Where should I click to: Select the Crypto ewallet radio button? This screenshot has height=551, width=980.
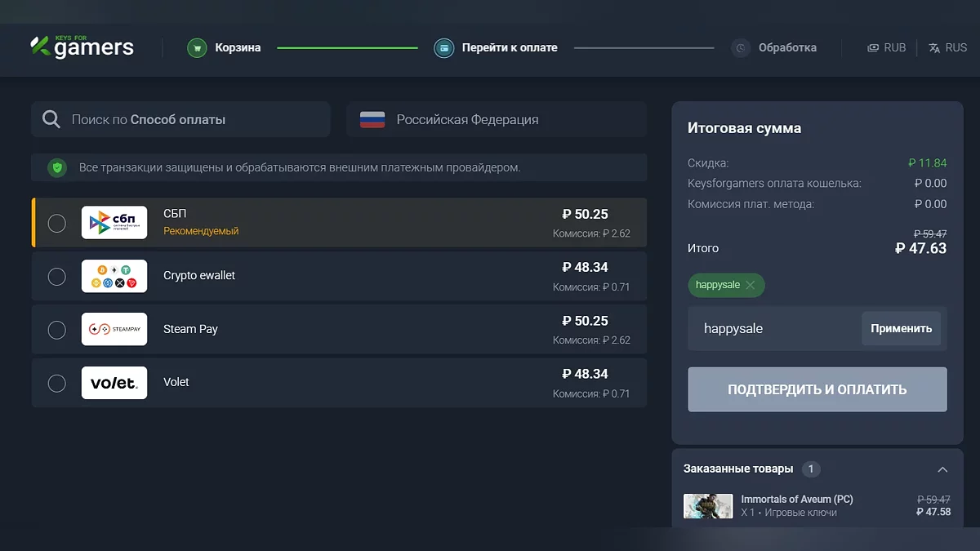click(56, 277)
